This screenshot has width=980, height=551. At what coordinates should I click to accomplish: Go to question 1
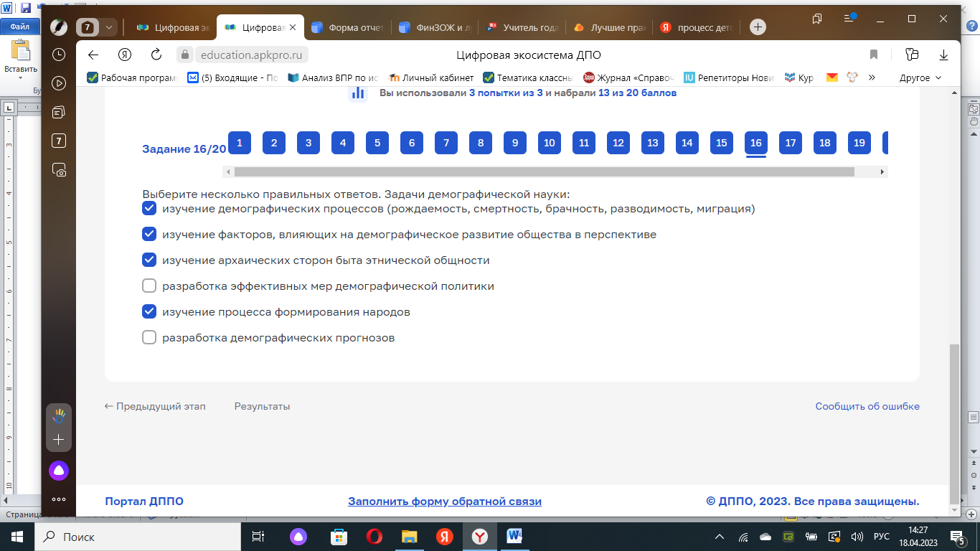(239, 143)
